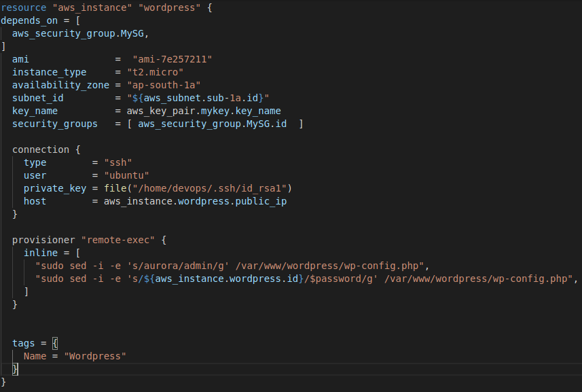Image resolution: width=582 pixels, height=392 pixels.
Task: Click the highlighted closing brace of tags
Action: tap(15, 370)
